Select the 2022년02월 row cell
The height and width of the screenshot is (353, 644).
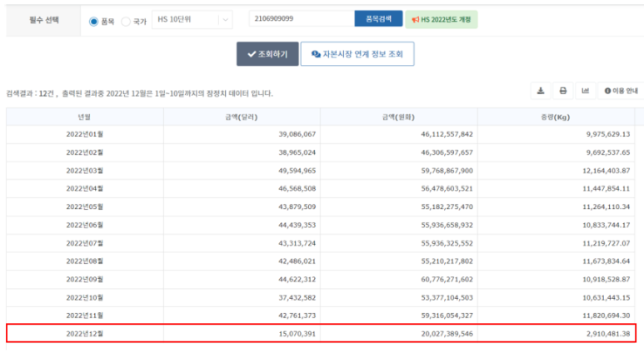(85, 152)
